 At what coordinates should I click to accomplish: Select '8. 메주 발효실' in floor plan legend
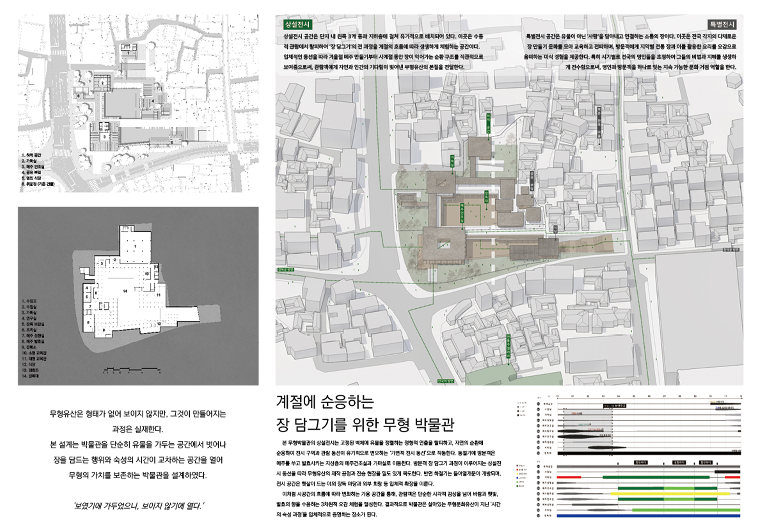click(33, 341)
